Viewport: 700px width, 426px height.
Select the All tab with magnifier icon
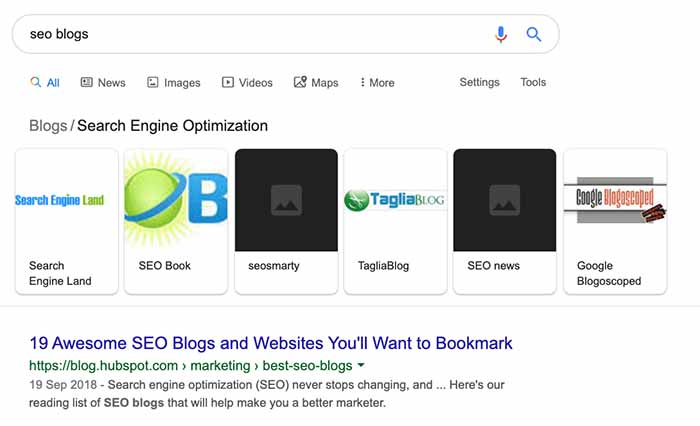pyautogui.click(x=45, y=83)
